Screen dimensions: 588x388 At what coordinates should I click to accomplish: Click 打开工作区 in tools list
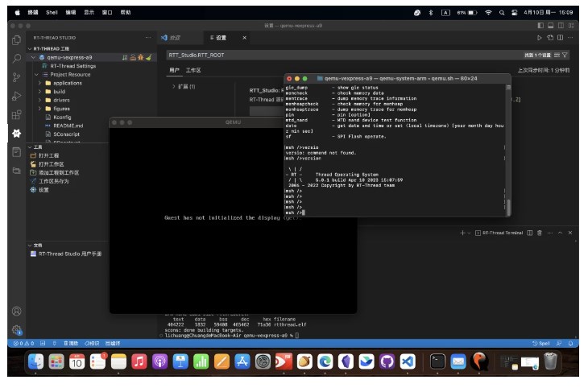point(52,164)
